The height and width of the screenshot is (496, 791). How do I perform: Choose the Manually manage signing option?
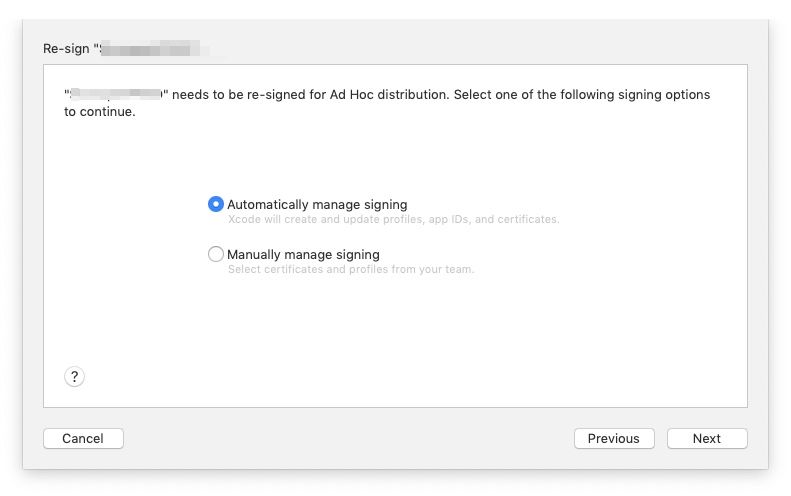click(x=215, y=254)
